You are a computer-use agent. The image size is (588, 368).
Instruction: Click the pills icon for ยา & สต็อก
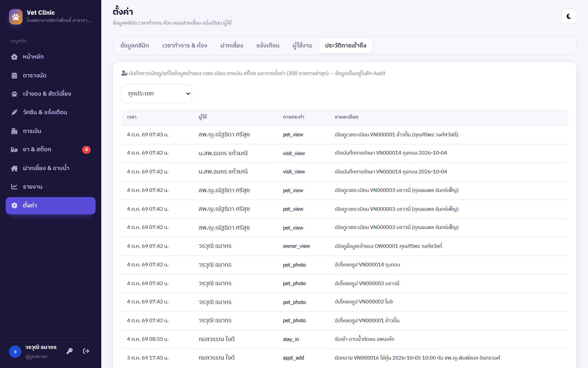14,150
